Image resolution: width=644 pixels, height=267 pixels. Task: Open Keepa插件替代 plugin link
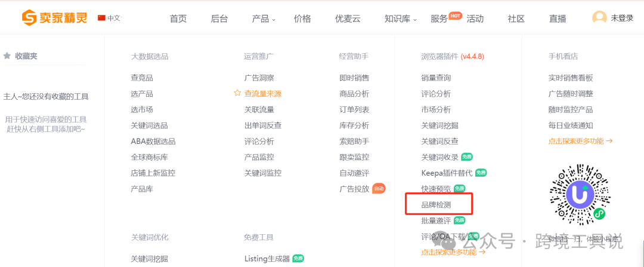(x=447, y=173)
